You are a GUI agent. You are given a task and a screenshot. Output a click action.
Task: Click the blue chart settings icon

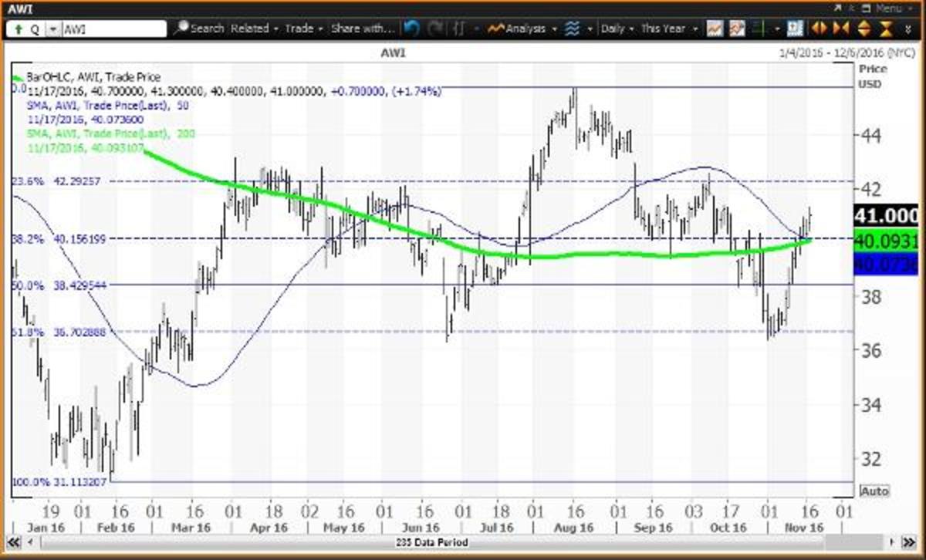pos(794,29)
